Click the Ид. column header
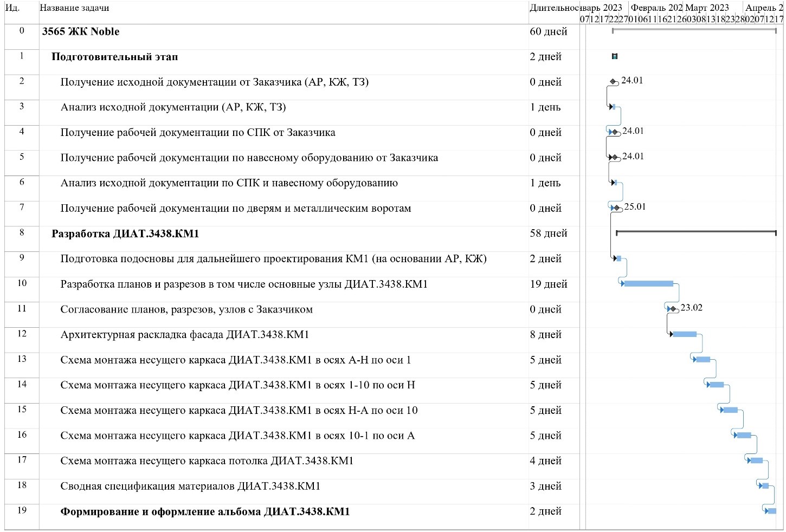This screenshot has width=786, height=532. 12,8
